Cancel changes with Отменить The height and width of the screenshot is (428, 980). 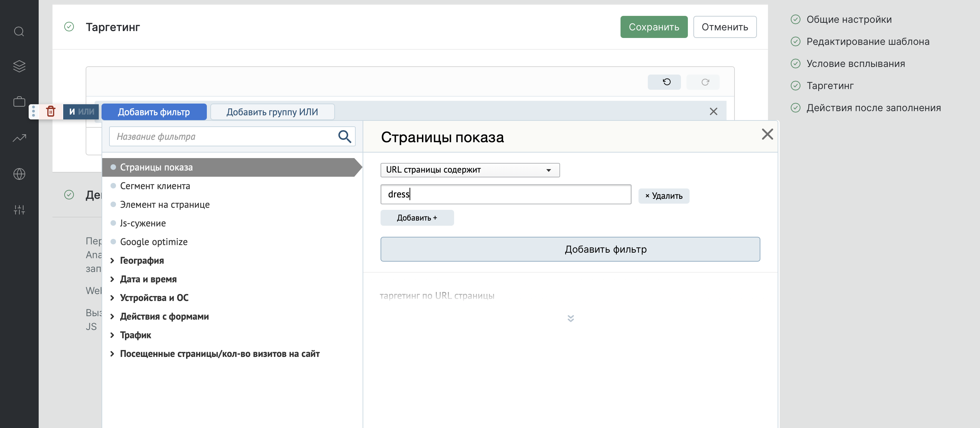coord(724,27)
